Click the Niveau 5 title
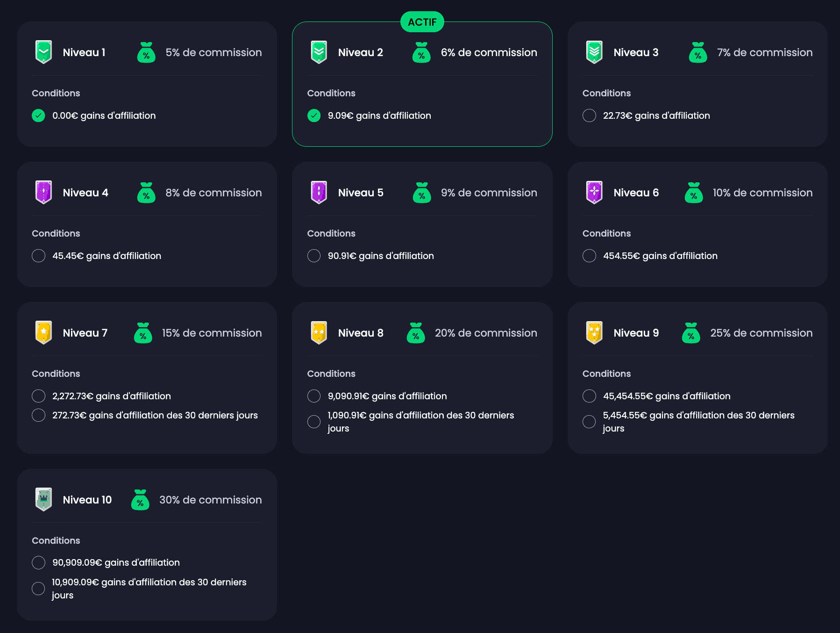Image resolution: width=840 pixels, height=633 pixels. point(361,193)
